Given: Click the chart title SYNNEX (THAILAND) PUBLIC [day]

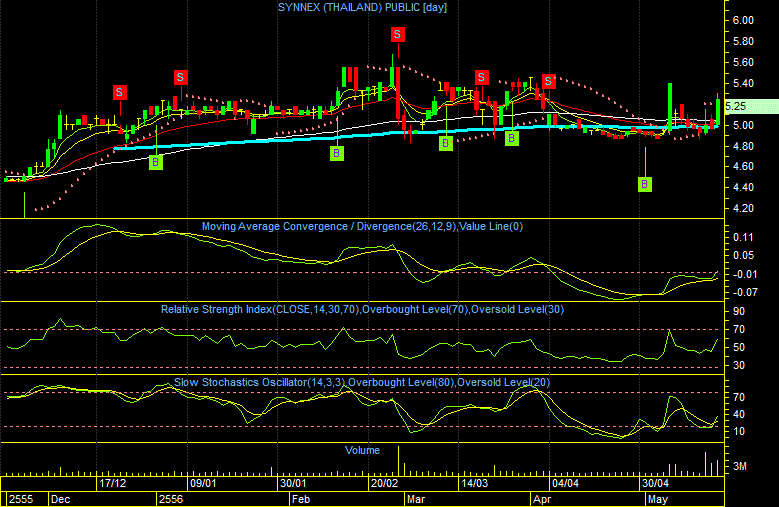Looking at the screenshot, I should (x=362, y=7).
